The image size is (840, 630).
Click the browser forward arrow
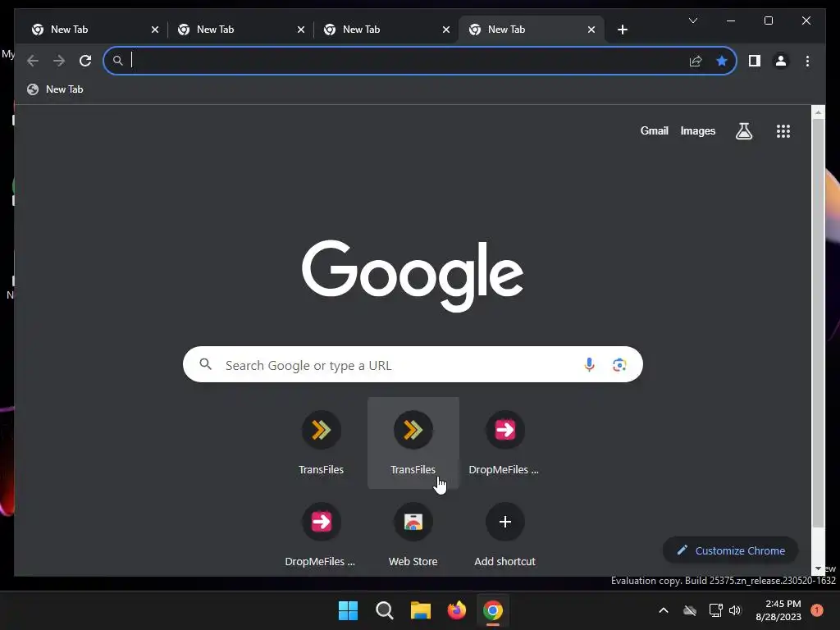59,61
